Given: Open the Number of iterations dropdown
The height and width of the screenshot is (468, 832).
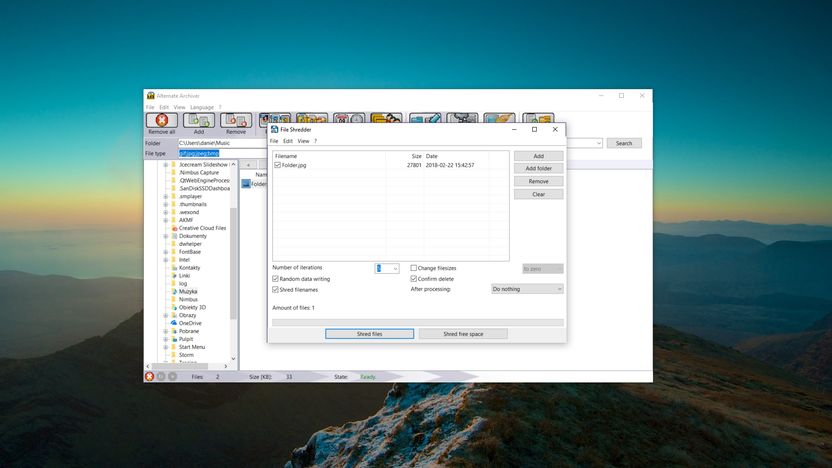Looking at the screenshot, I should click(395, 268).
